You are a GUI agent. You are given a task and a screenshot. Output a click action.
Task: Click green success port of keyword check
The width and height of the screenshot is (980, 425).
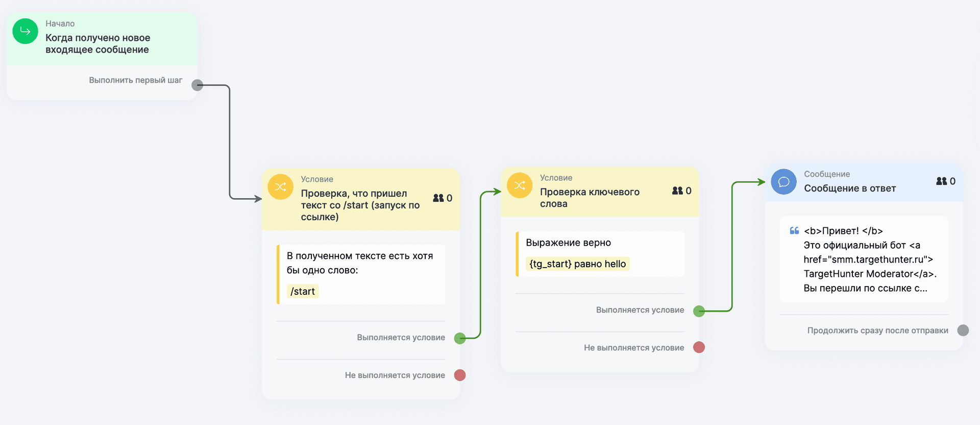pyautogui.click(x=699, y=311)
